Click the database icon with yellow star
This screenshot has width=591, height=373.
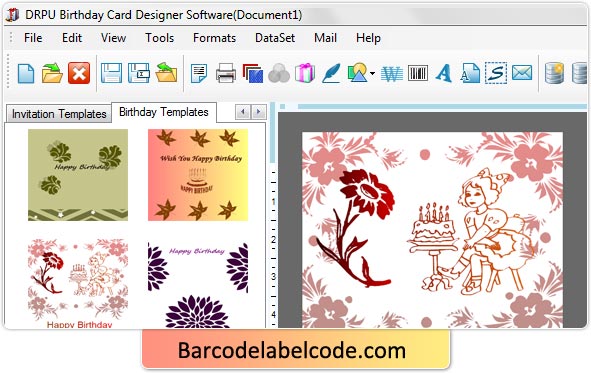pyautogui.click(x=554, y=73)
